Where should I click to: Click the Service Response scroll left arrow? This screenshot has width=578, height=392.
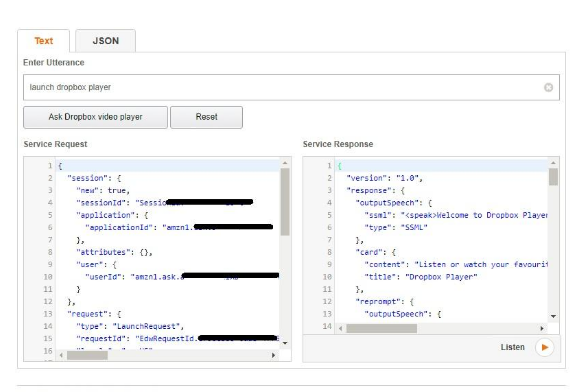(x=340, y=328)
